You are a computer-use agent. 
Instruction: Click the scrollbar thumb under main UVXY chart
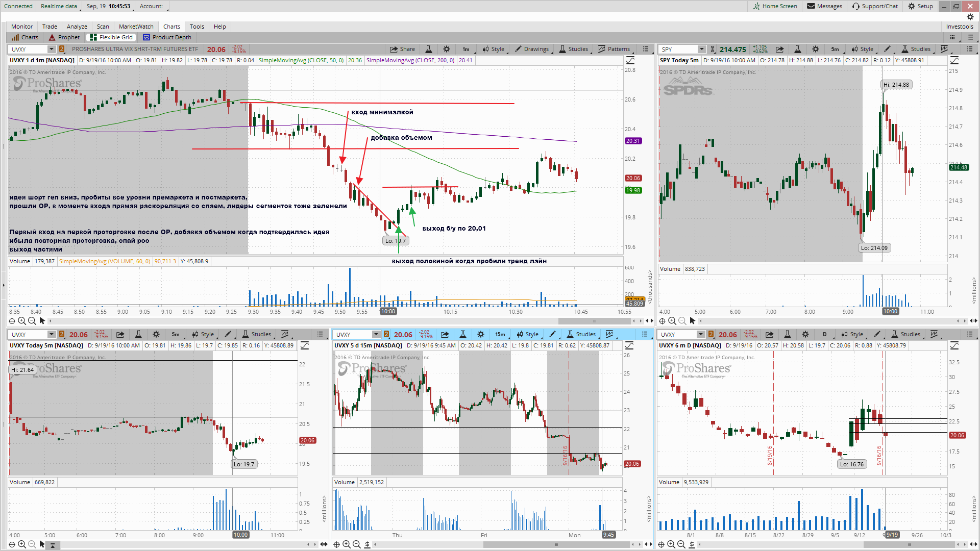(x=595, y=321)
